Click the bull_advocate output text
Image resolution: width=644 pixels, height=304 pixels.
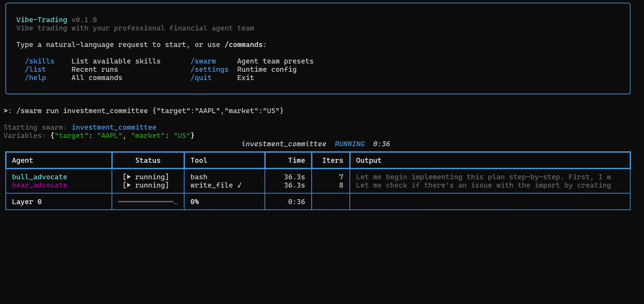(x=483, y=177)
